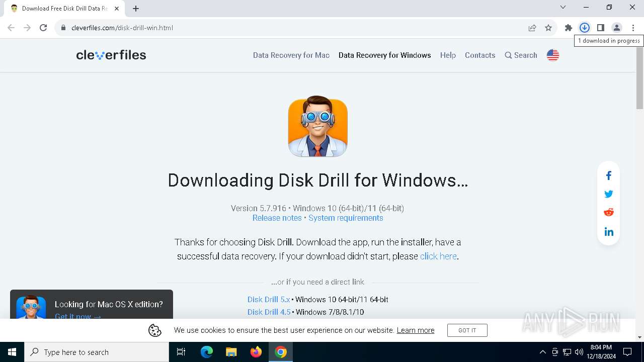Open Data Recovery for Mac menu

pos(291,55)
